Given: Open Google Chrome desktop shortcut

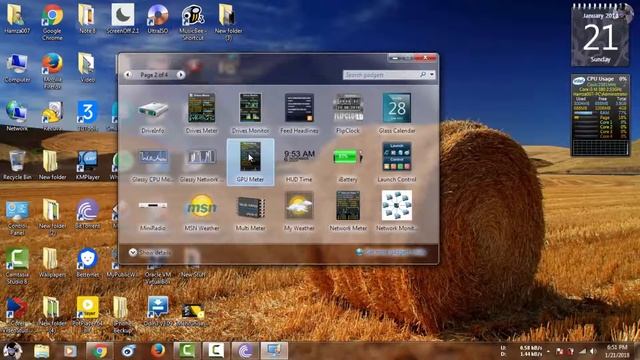Looking at the screenshot, I should (x=52, y=23).
